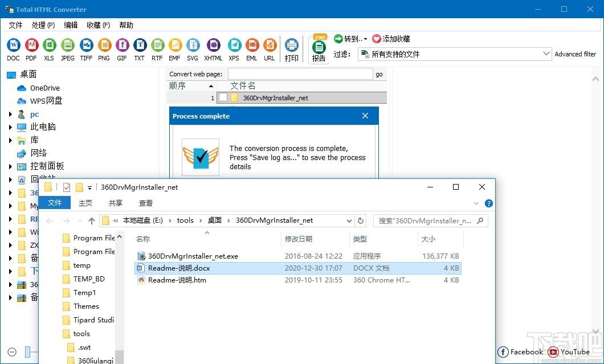The width and height of the screenshot is (604, 364).
Task: Switch to Explorer 查看 tab
Action: tap(146, 203)
